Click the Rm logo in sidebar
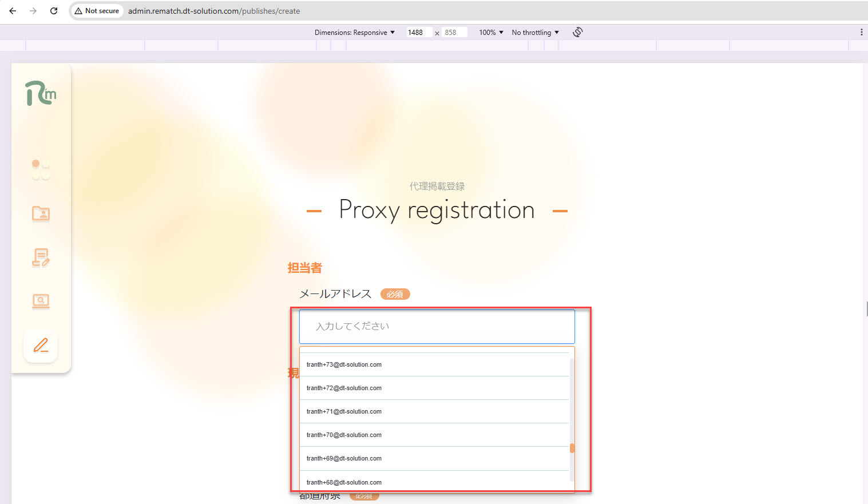This screenshot has width=868, height=504. point(41,93)
